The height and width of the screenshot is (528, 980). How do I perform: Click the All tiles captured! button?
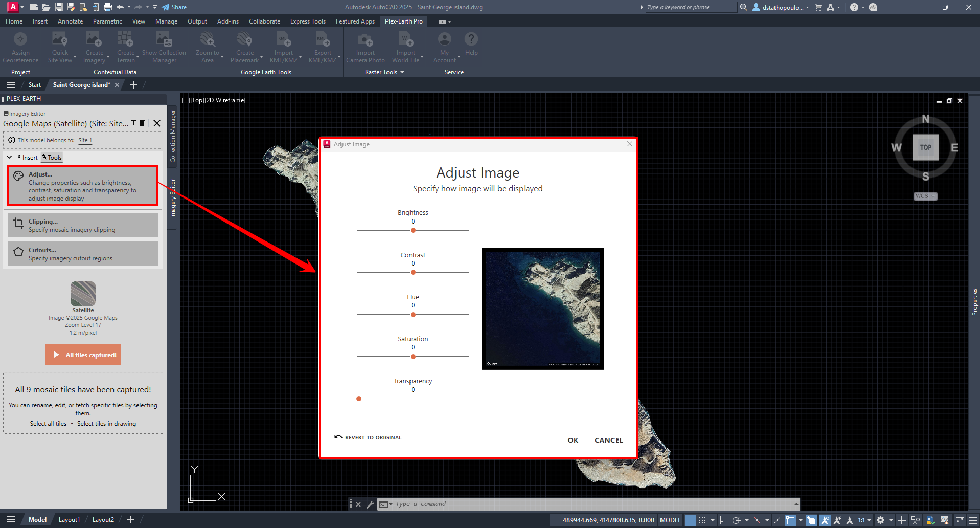tap(83, 355)
